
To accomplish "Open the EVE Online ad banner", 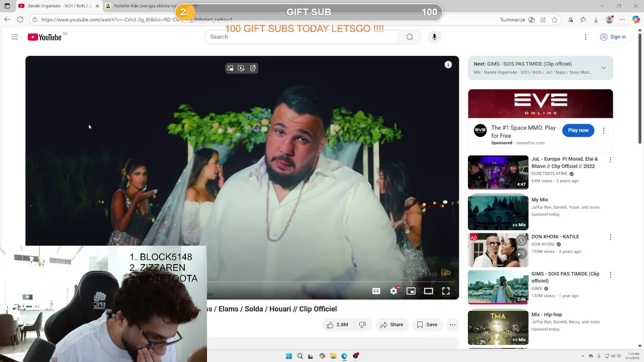I will click(540, 104).
